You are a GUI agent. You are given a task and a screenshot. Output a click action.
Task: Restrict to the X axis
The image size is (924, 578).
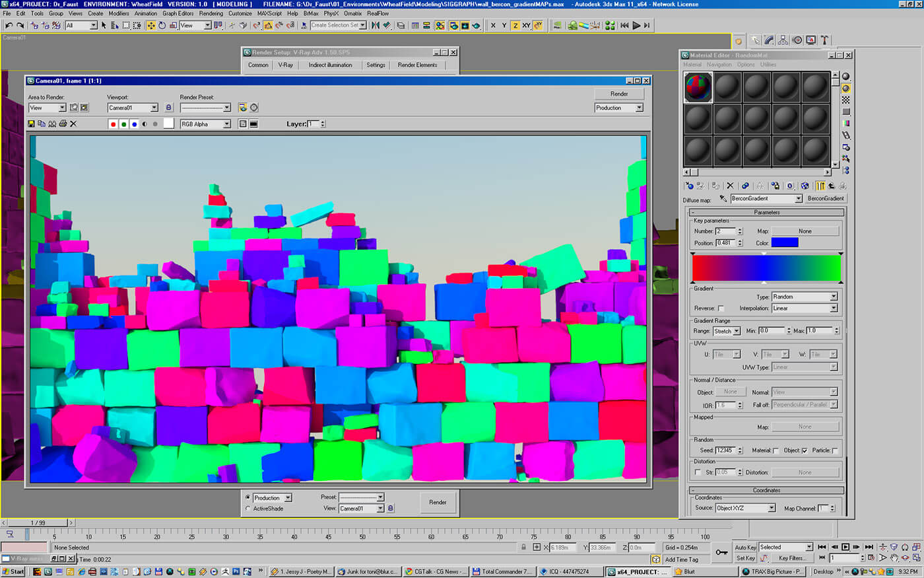click(x=492, y=25)
